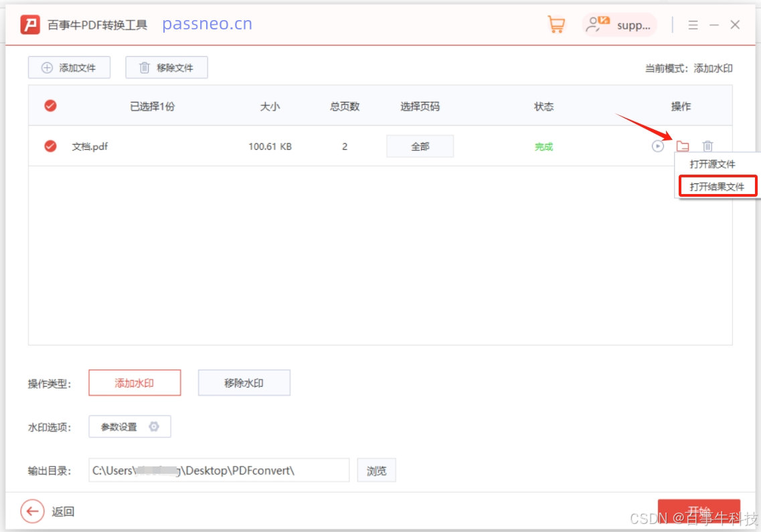Click the folder icon for 文档.pdf

pyautogui.click(x=683, y=146)
